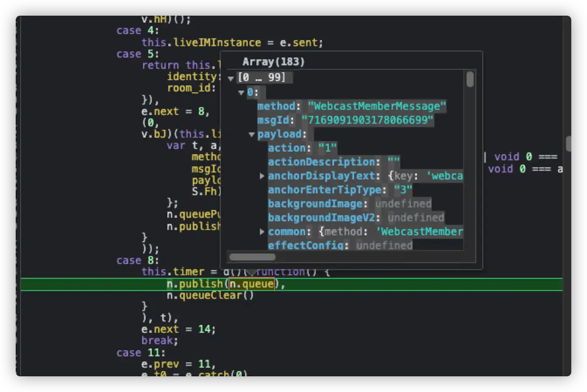Click this.liveIMInstance = e.sent line
The width and height of the screenshot is (587, 392).
coord(232,43)
